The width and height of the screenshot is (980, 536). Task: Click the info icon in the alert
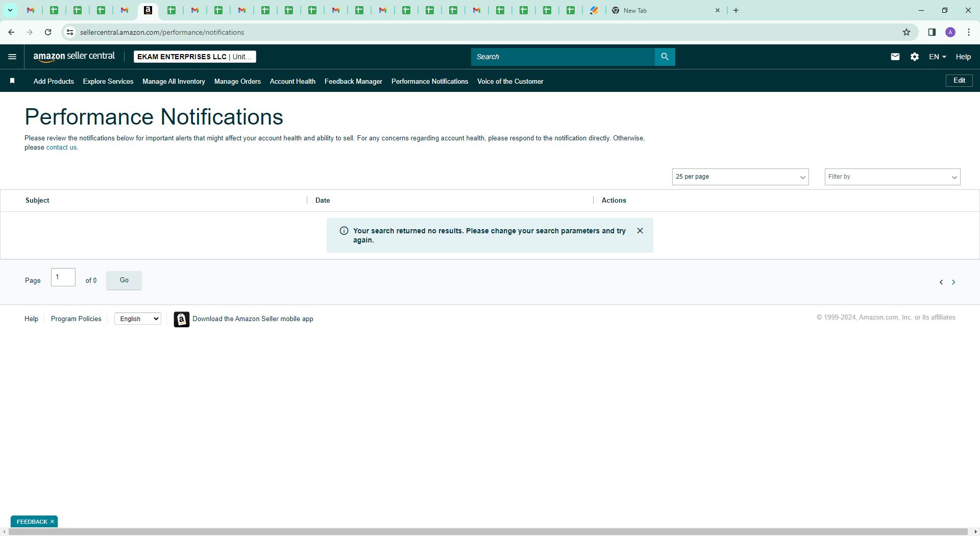pyautogui.click(x=344, y=231)
